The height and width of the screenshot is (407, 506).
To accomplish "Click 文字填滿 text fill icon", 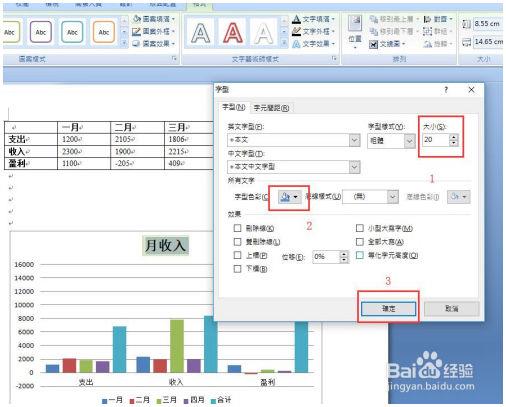I will (296, 19).
